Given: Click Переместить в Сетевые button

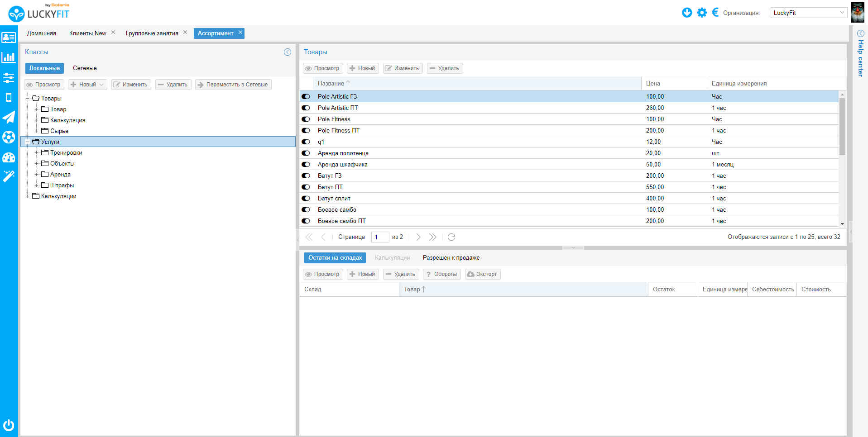Looking at the screenshot, I should [233, 85].
